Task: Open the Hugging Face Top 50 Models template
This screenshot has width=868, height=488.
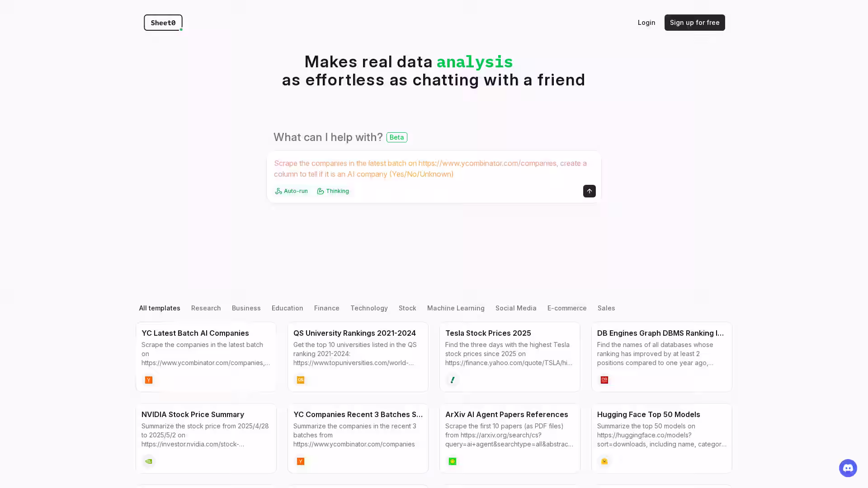Action: tap(661, 429)
